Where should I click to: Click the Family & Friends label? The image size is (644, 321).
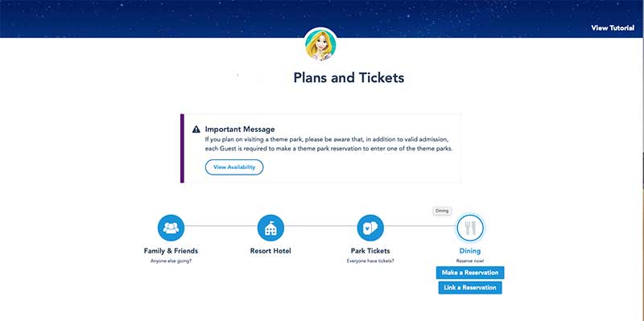pos(171,251)
